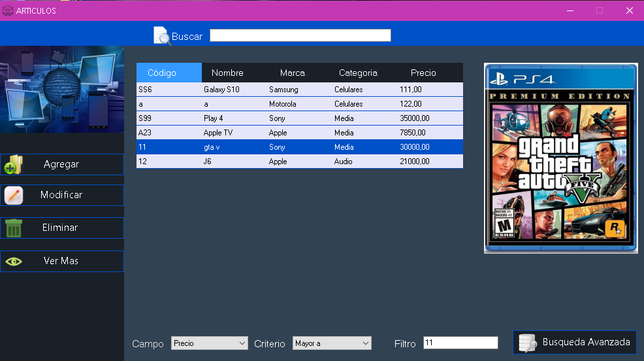Open the Campo dropdown showing Precio

(x=209, y=343)
